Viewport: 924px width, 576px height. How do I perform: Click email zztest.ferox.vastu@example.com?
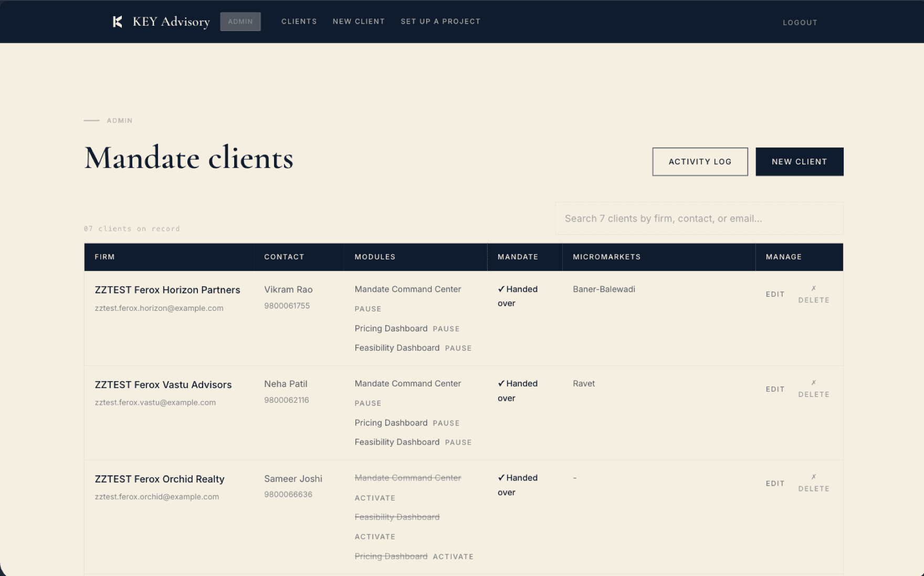click(x=155, y=402)
